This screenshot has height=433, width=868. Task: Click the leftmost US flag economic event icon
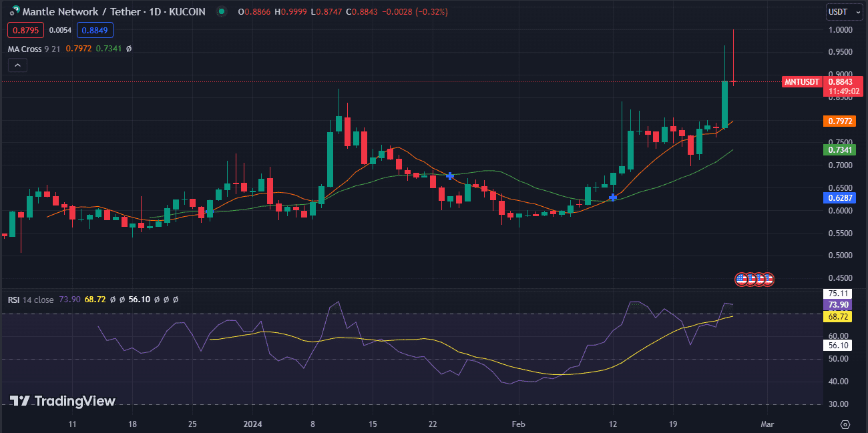pyautogui.click(x=742, y=279)
